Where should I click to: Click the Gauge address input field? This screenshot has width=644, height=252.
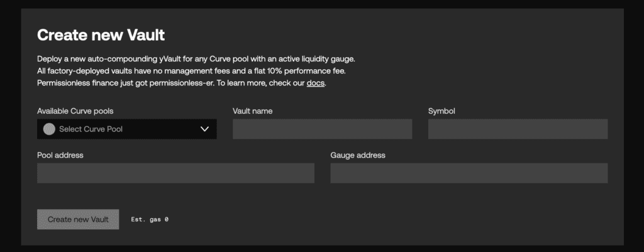click(469, 173)
